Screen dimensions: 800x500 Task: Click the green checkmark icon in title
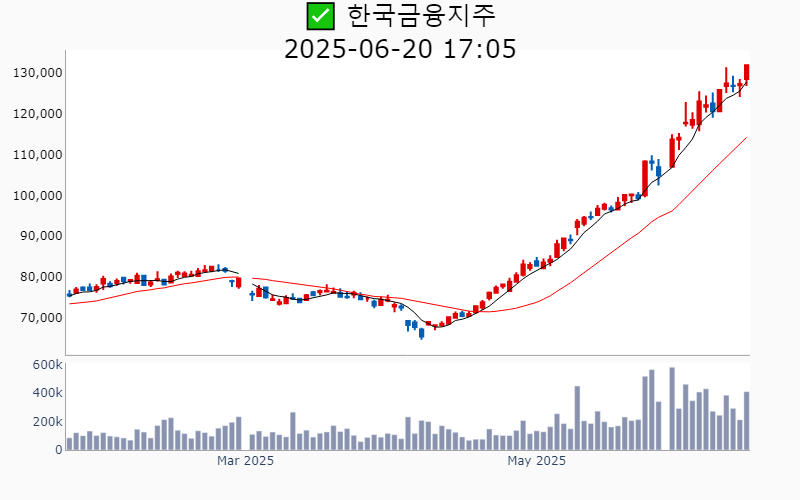click(320, 16)
